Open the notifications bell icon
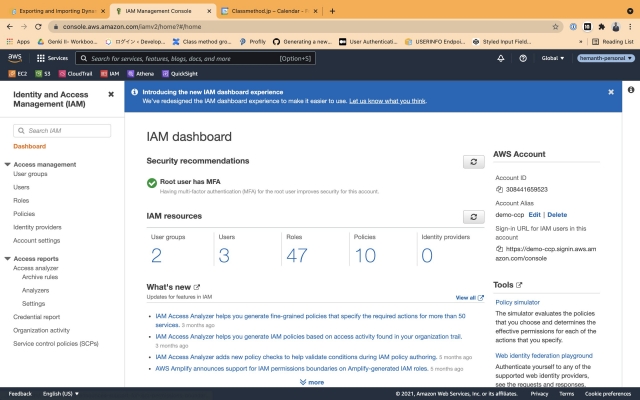640x400 pixels. (501, 58)
